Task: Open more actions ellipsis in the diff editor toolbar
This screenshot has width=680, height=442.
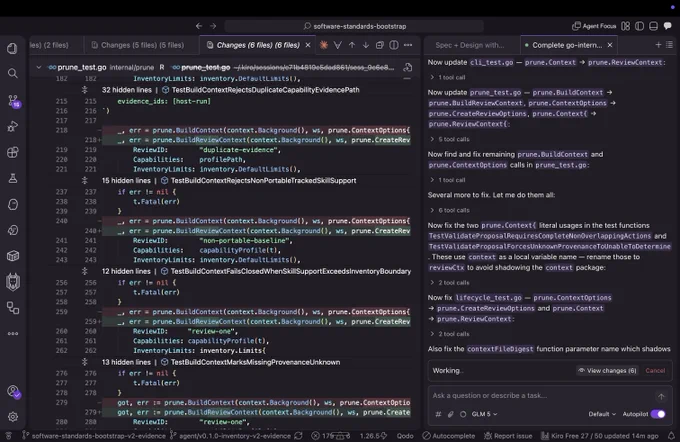Action: (x=408, y=45)
